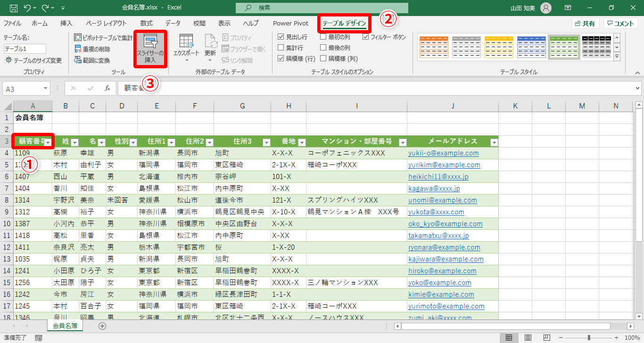Click the 検索 search box
Image resolution: width=644 pixels, height=343 pixels.
pos(322,8)
